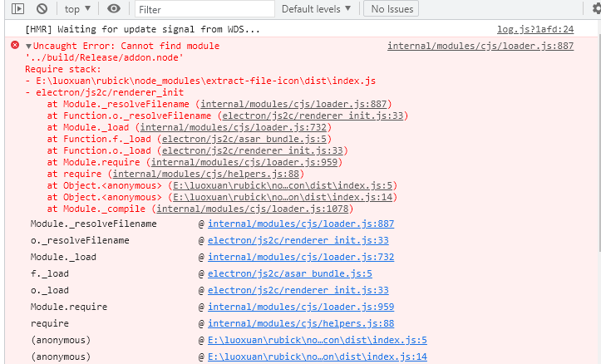Open helpers.js:88 in the 'at require' line
601x364 pixels.
pos(206,174)
